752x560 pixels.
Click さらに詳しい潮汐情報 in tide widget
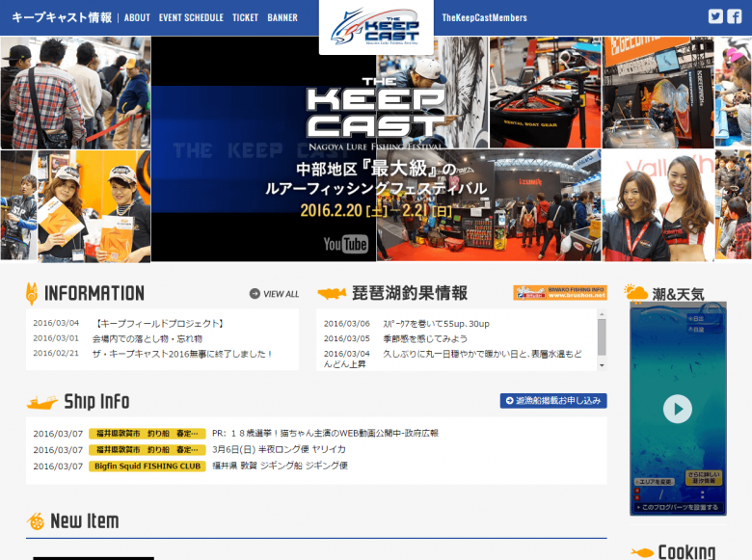click(x=703, y=477)
